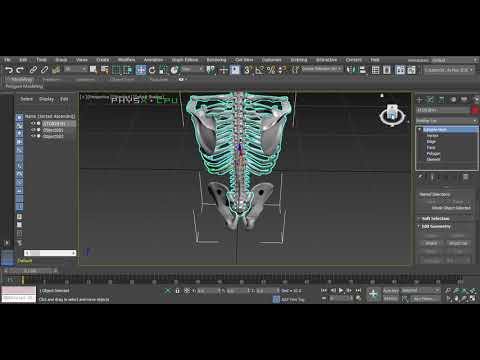Click the Add Time Tag label
This screenshot has height=360, width=480.
pos(293,299)
